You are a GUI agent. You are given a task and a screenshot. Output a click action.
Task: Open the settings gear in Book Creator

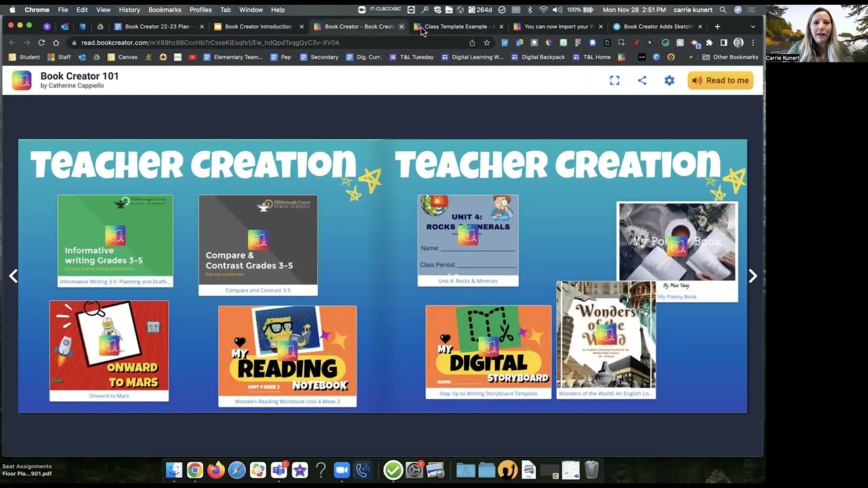[669, 80]
